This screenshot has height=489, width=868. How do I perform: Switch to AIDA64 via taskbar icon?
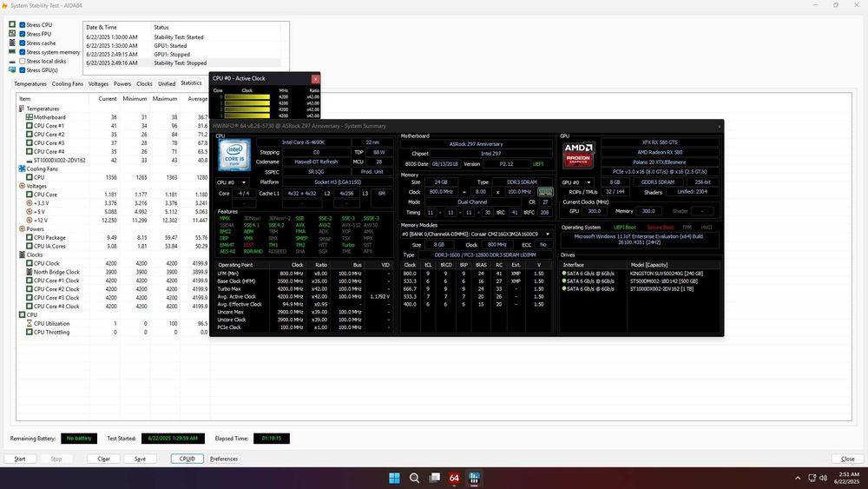(x=455, y=478)
